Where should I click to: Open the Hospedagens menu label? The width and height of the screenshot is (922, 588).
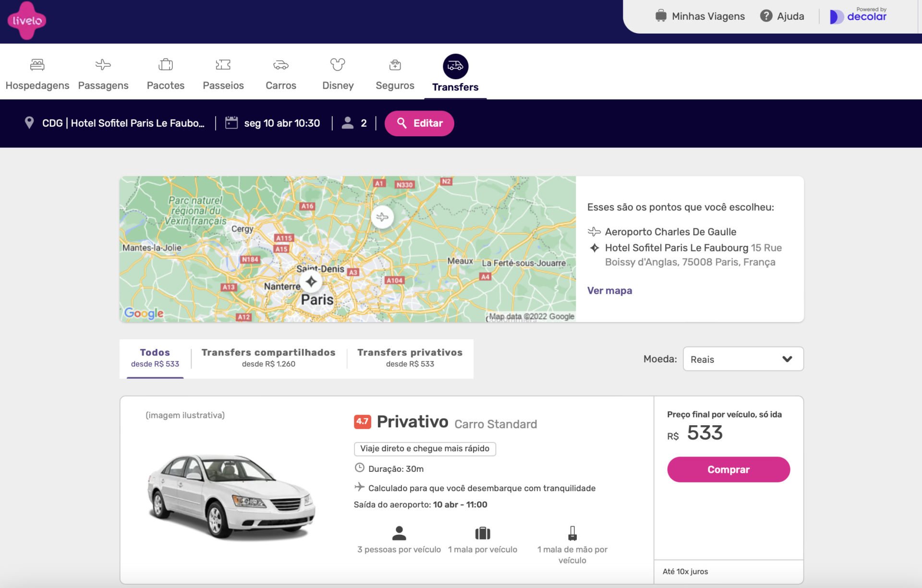[37, 85]
